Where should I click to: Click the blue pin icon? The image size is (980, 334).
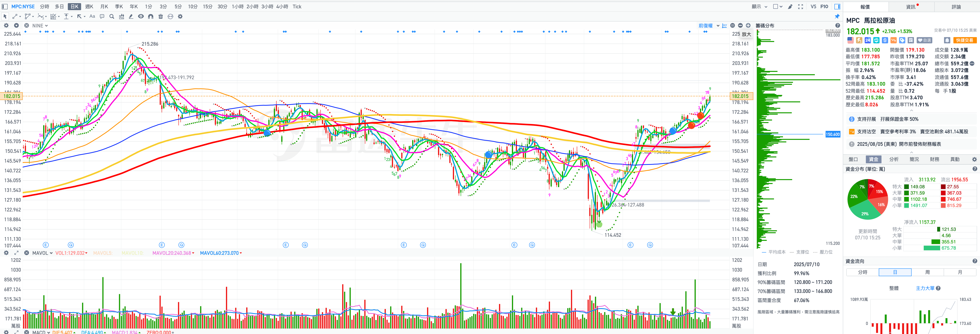coord(837,17)
